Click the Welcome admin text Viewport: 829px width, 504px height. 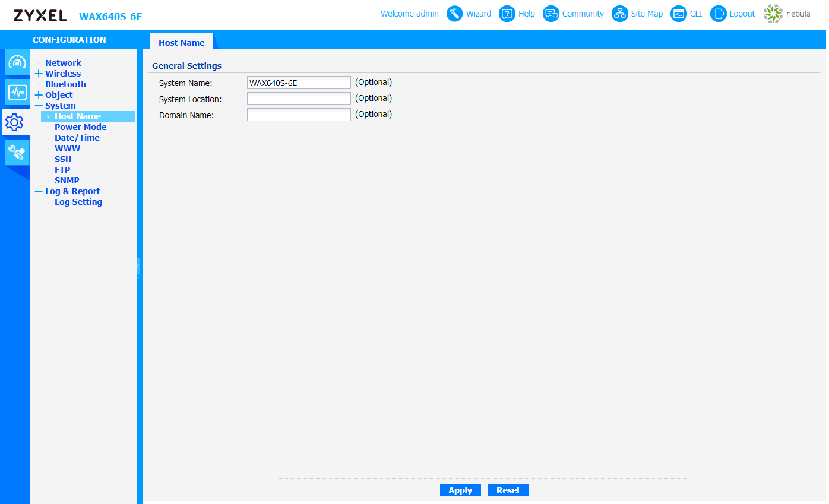point(410,14)
